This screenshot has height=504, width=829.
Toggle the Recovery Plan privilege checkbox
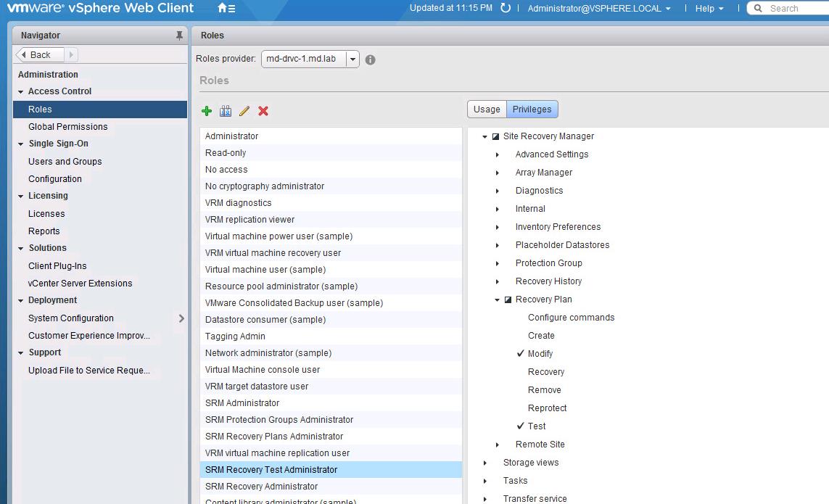pyautogui.click(x=508, y=299)
